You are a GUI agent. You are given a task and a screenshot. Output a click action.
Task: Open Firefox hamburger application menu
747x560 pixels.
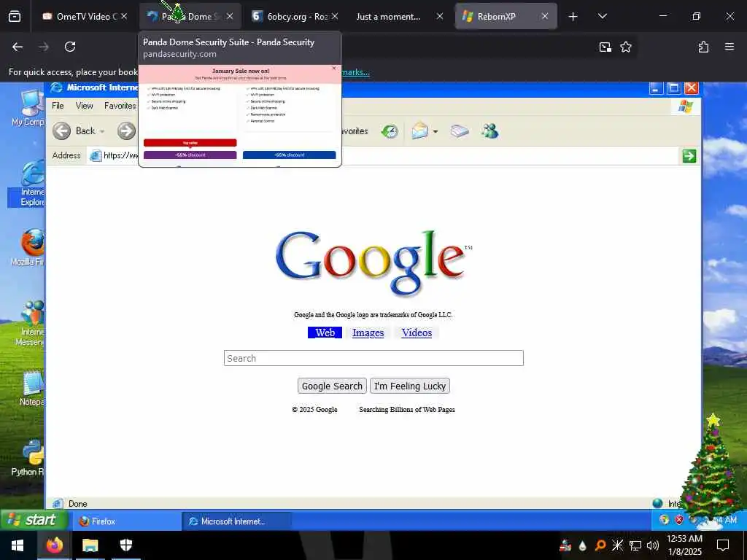coord(729,47)
